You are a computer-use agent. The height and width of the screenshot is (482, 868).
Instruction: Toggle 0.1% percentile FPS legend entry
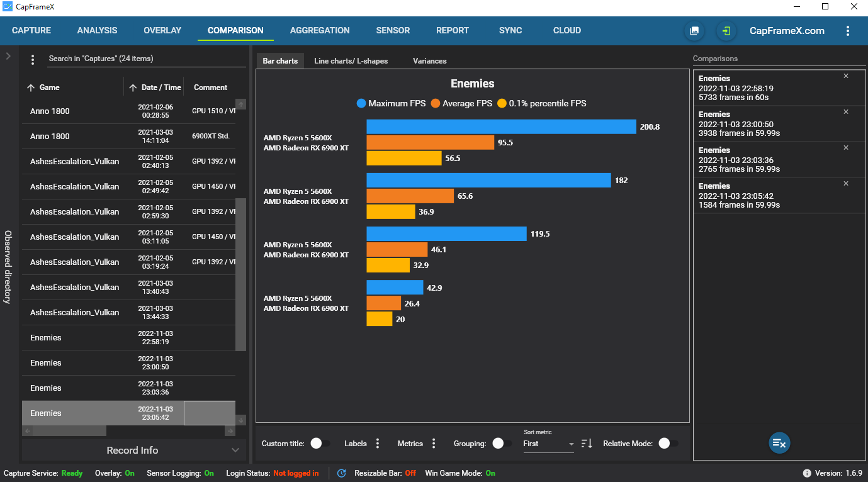coord(541,103)
